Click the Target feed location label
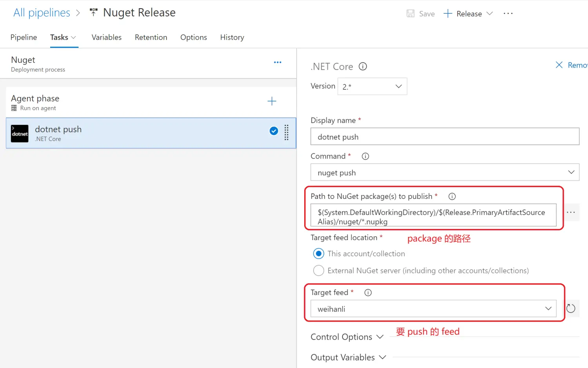This screenshot has width=588, height=368. pyautogui.click(x=344, y=238)
